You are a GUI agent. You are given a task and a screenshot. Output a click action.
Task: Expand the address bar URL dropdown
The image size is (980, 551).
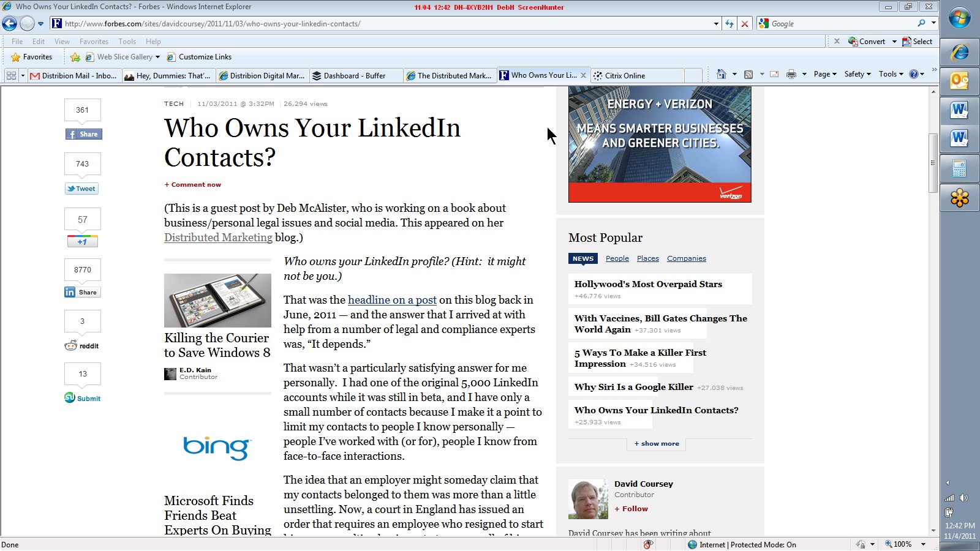716,24
